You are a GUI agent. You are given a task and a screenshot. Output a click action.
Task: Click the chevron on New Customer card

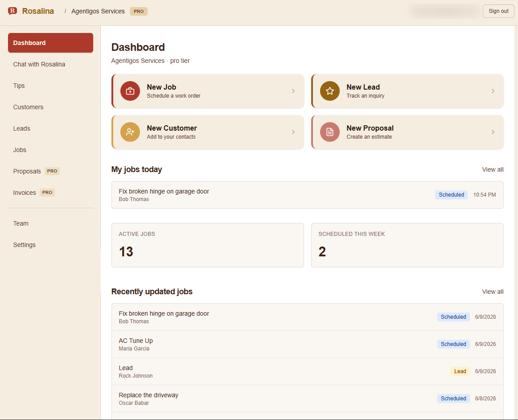(293, 132)
